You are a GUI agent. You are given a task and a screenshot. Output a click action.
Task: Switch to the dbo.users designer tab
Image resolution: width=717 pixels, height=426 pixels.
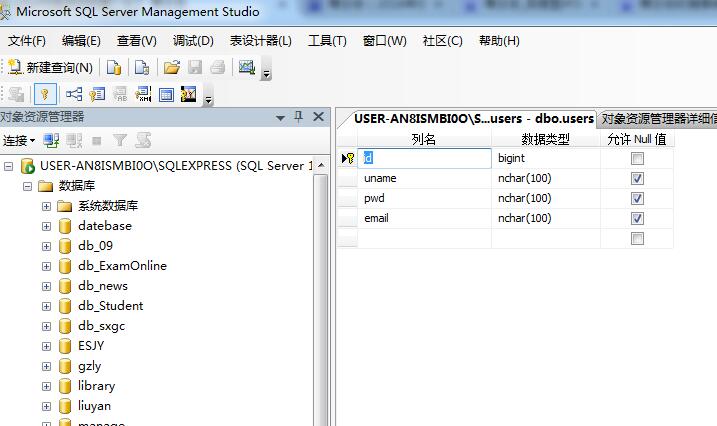pos(474,119)
